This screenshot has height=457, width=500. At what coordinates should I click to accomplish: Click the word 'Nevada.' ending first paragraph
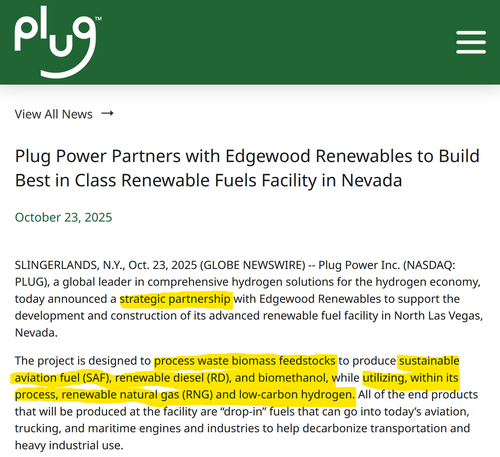[36, 333]
